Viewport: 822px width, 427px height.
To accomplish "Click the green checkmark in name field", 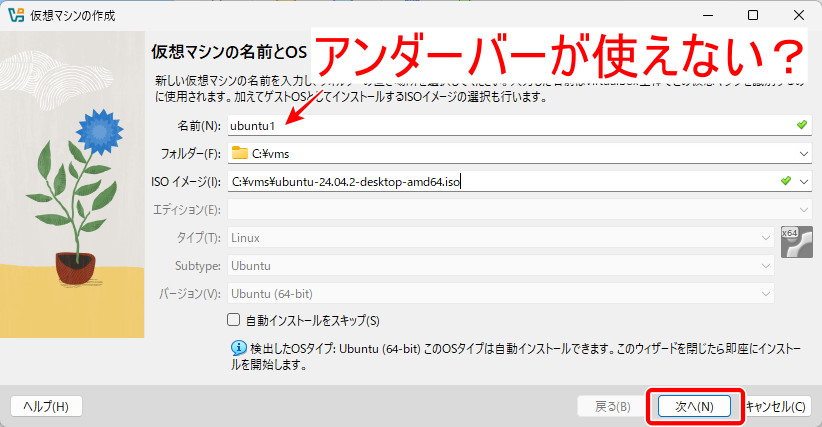I will 802,125.
